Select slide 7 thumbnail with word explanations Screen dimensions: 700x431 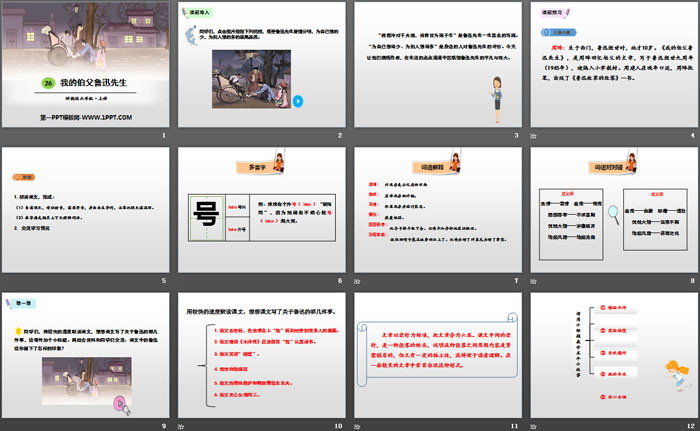(438, 210)
